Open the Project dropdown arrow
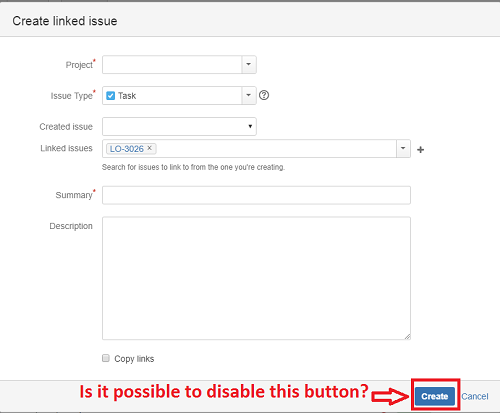 (249, 64)
